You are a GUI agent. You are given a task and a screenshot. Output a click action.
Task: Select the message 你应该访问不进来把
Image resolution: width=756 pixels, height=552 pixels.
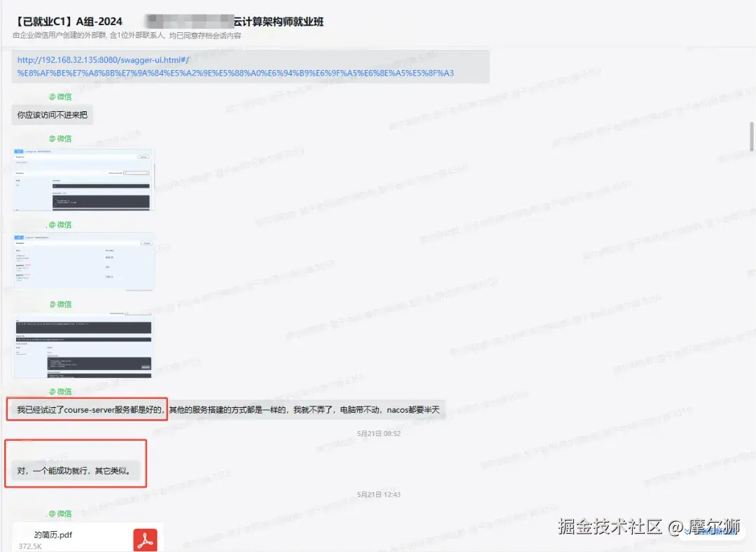(51, 114)
